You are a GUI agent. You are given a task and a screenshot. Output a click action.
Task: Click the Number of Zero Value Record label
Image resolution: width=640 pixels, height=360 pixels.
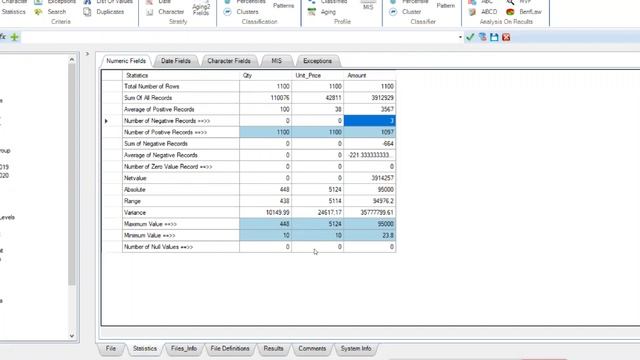[x=168, y=167]
